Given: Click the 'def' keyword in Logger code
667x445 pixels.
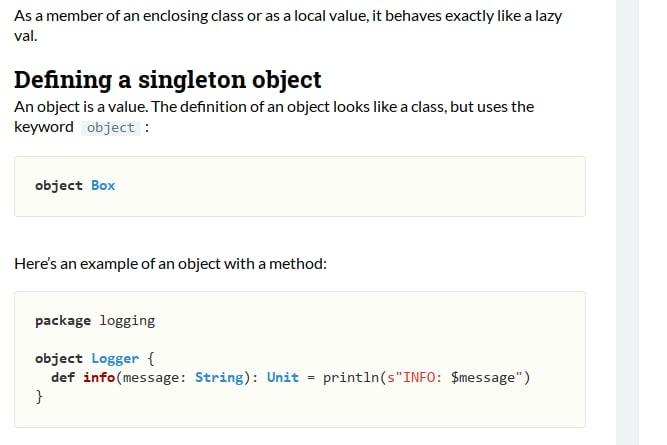Looking at the screenshot, I should tap(63, 377).
